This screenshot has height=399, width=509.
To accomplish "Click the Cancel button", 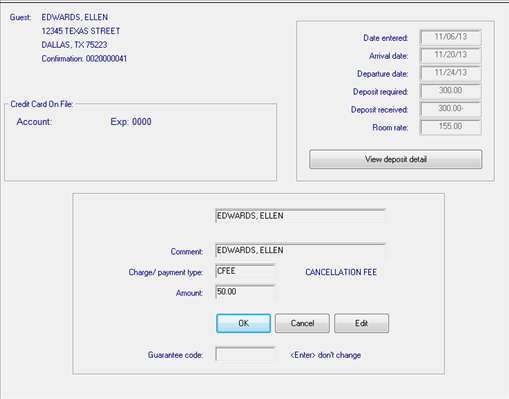I will (x=302, y=323).
